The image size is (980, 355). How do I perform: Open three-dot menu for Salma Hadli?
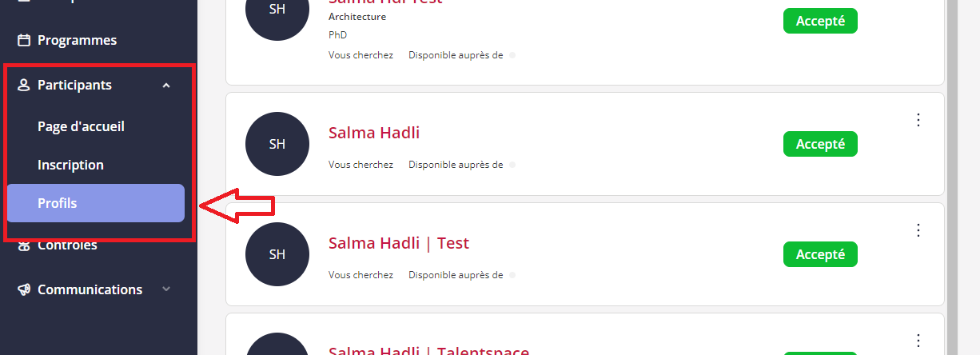pyautogui.click(x=918, y=120)
